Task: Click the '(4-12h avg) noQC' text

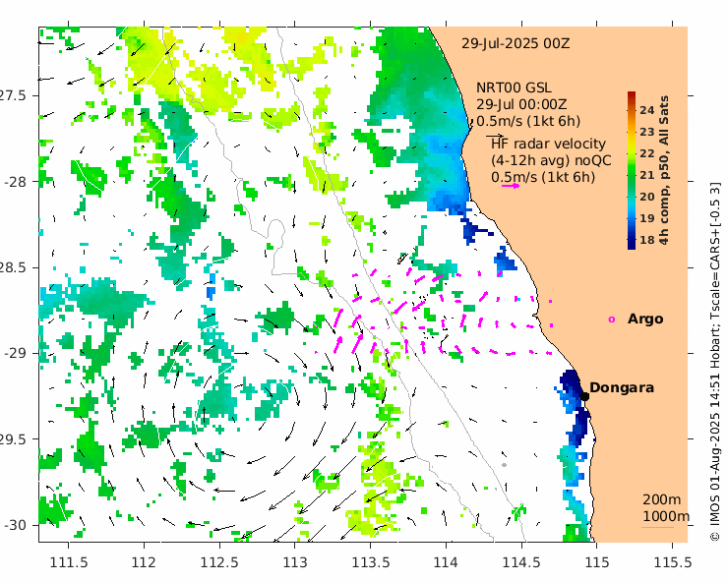Action: point(551,160)
